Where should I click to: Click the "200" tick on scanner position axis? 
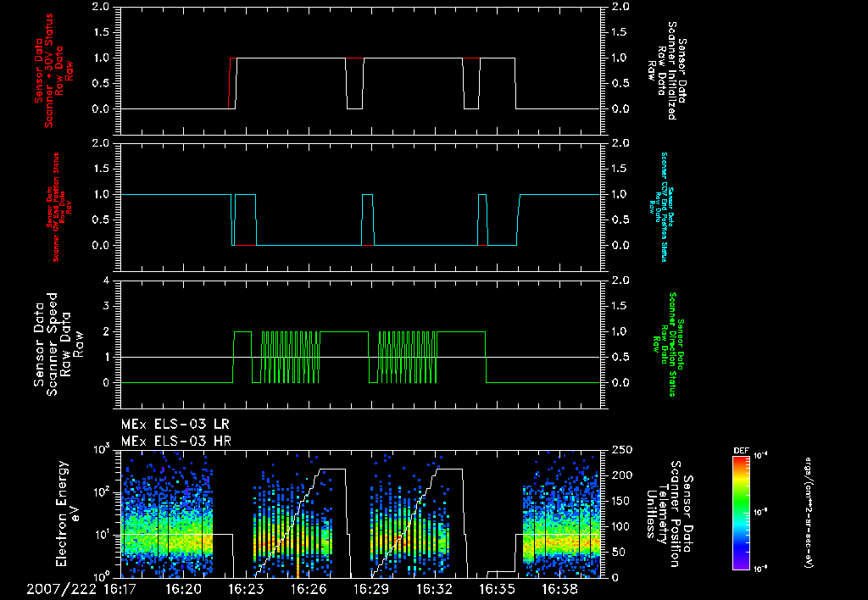[621, 475]
